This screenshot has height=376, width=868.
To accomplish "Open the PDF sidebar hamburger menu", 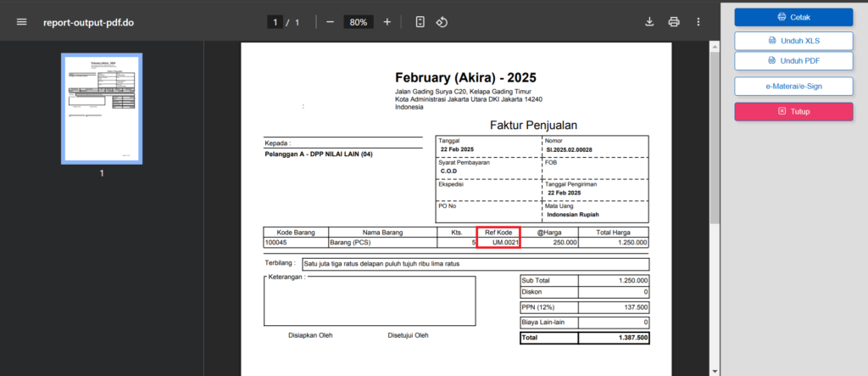I will pos(22,22).
